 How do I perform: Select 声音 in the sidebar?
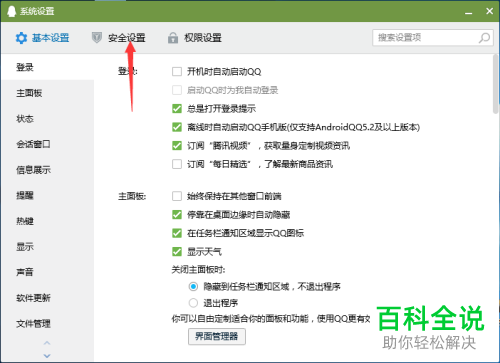(x=48, y=272)
